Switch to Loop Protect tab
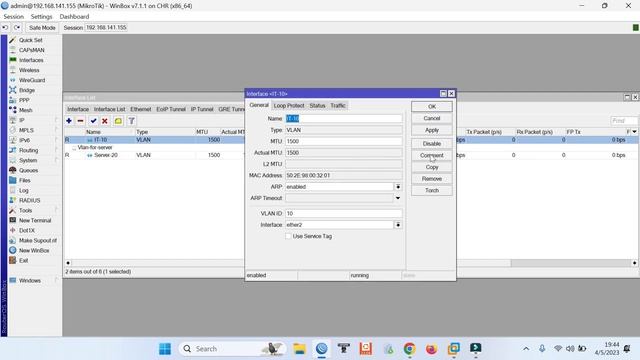The width and height of the screenshot is (640, 360). point(289,106)
